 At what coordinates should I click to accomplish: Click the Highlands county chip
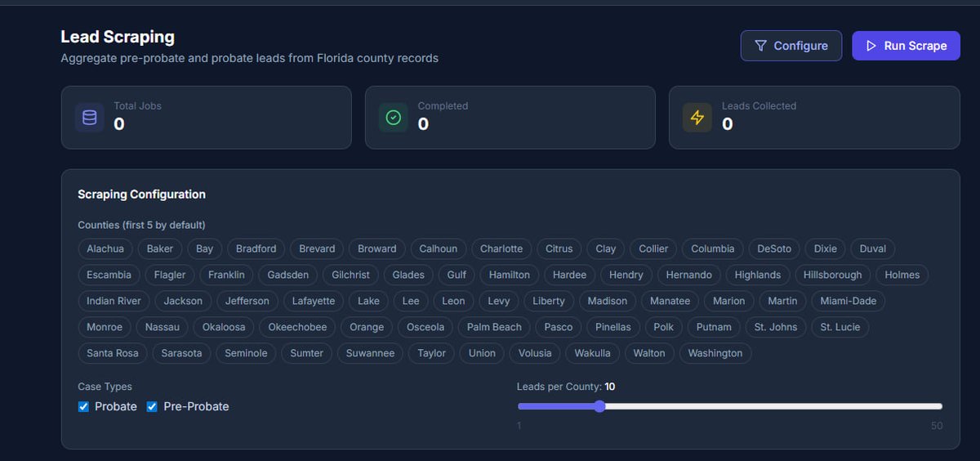point(758,275)
